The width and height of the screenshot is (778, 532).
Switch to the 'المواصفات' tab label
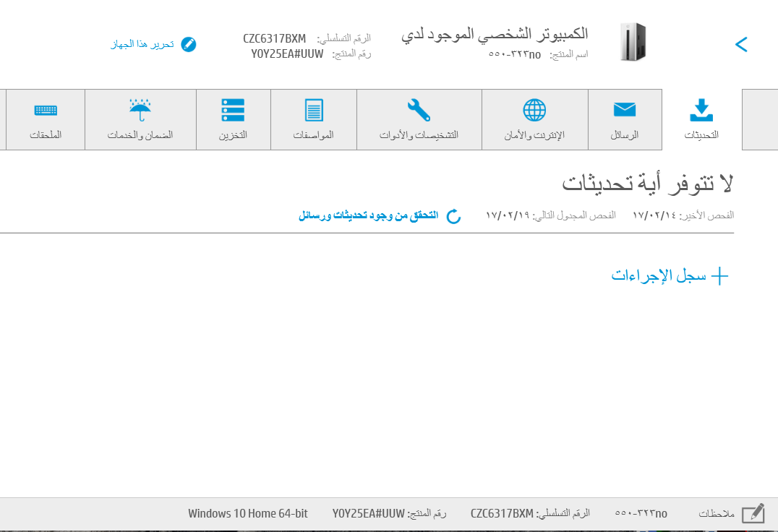313,135
